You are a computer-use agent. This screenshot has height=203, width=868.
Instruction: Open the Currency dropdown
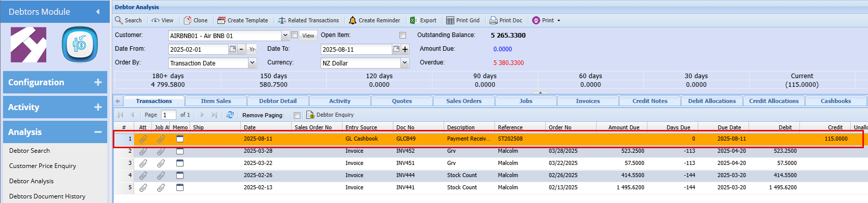[405, 63]
